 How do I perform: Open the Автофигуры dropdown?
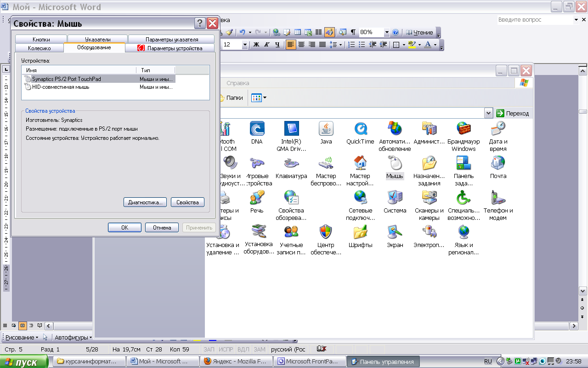73,337
